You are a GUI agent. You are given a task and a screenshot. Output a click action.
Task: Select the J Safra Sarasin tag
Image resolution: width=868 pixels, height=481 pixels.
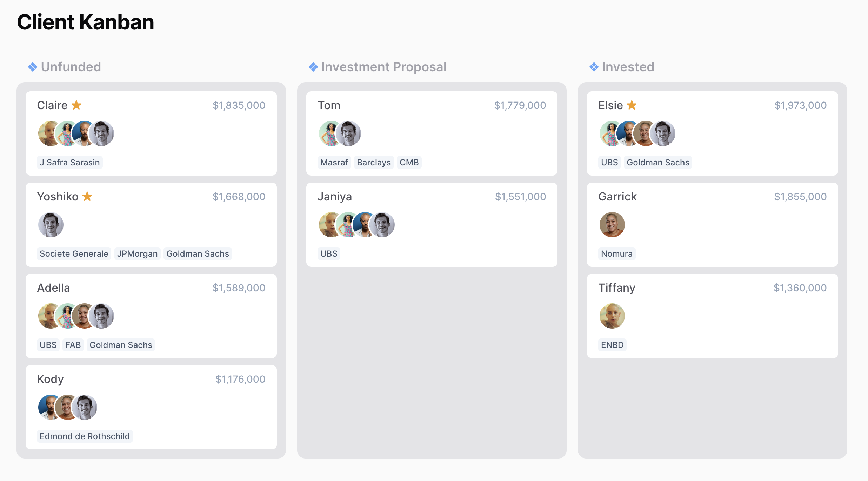pos(70,163)
